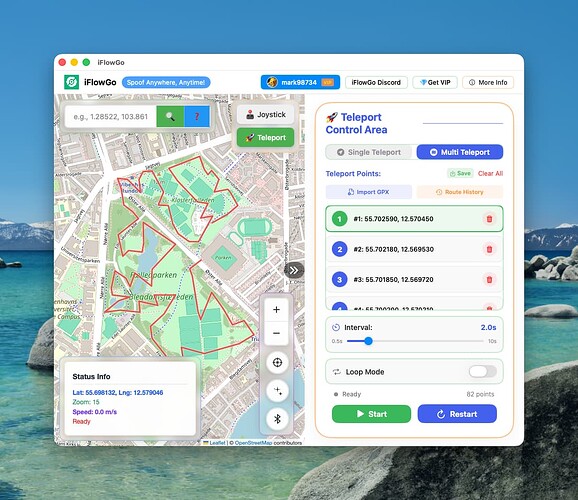Zoom out the map with minus
The width and height of the screenshot is (578, 500).
(276, 333)
